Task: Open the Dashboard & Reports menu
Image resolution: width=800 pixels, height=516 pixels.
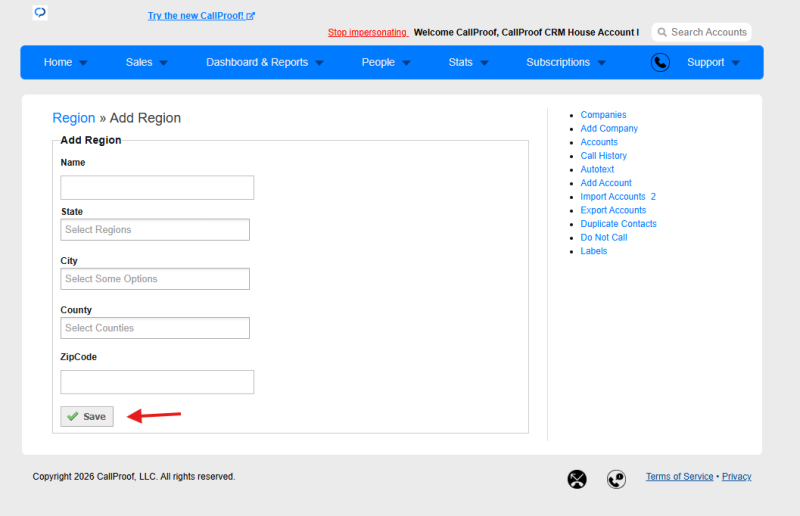Action: tap(257, 62)
